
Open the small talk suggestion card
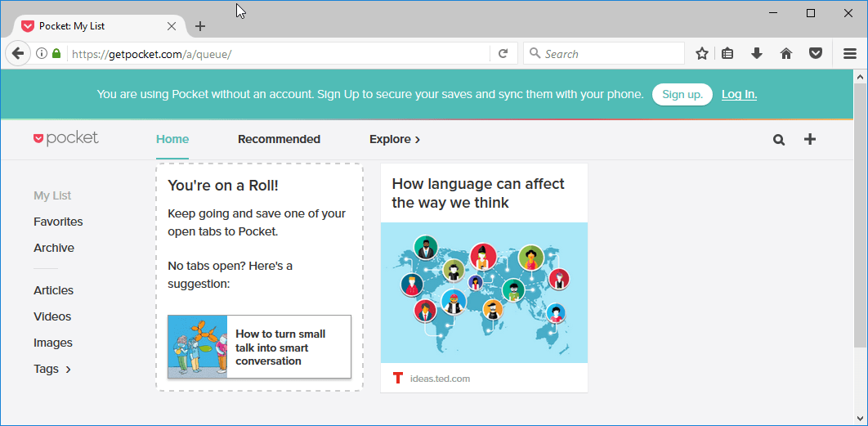coord(259,347)
